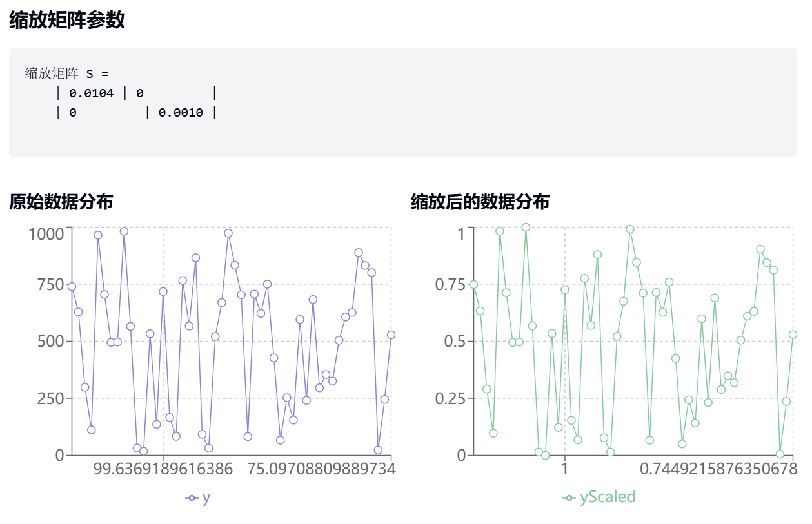Click the 0.75 axis label on scaled chart
Screen dimensions: 812x524
(x=450, y=284)
